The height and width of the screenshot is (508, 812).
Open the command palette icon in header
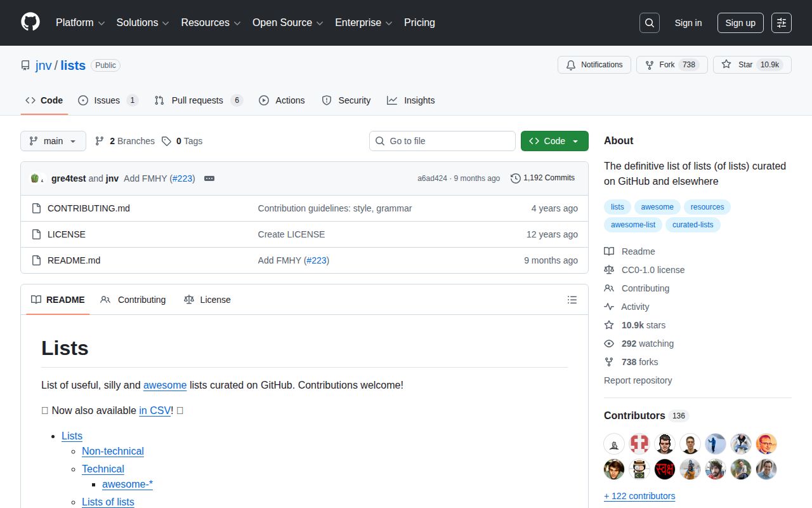point(781,23)
